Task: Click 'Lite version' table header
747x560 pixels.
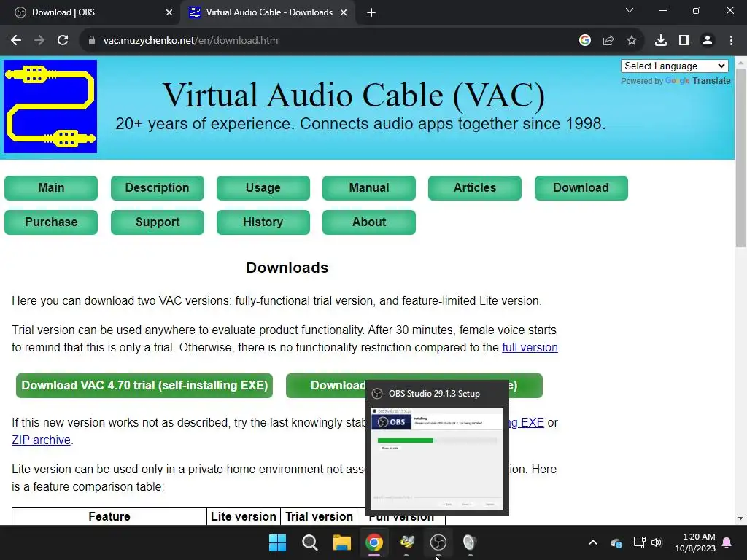Action: (x=244, y=517)
